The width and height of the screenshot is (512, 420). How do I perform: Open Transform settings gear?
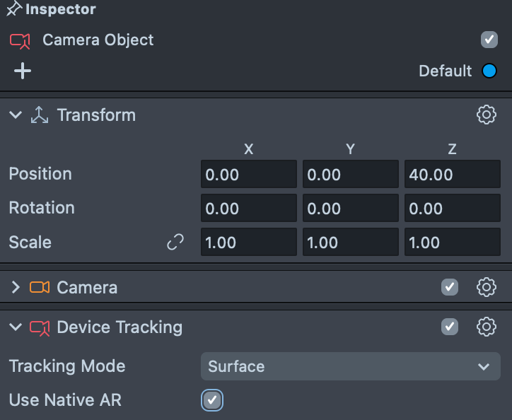(487, 115)
